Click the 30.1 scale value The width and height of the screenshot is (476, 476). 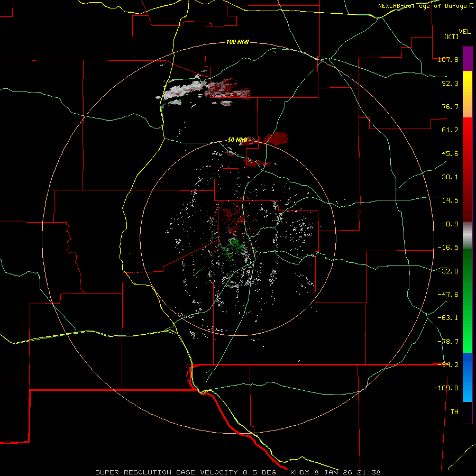pos(450,177)
